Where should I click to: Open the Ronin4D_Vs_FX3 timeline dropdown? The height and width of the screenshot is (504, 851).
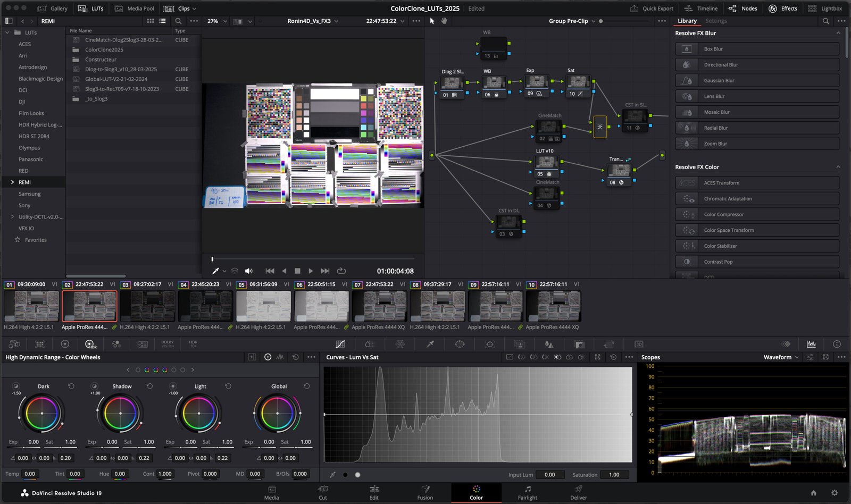click(x=313, y=21)
